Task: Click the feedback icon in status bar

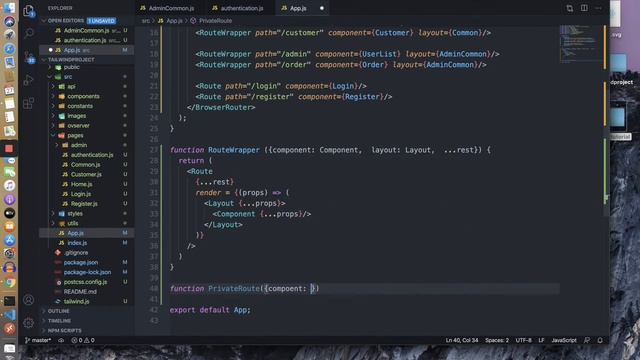Action: [587, 340]
